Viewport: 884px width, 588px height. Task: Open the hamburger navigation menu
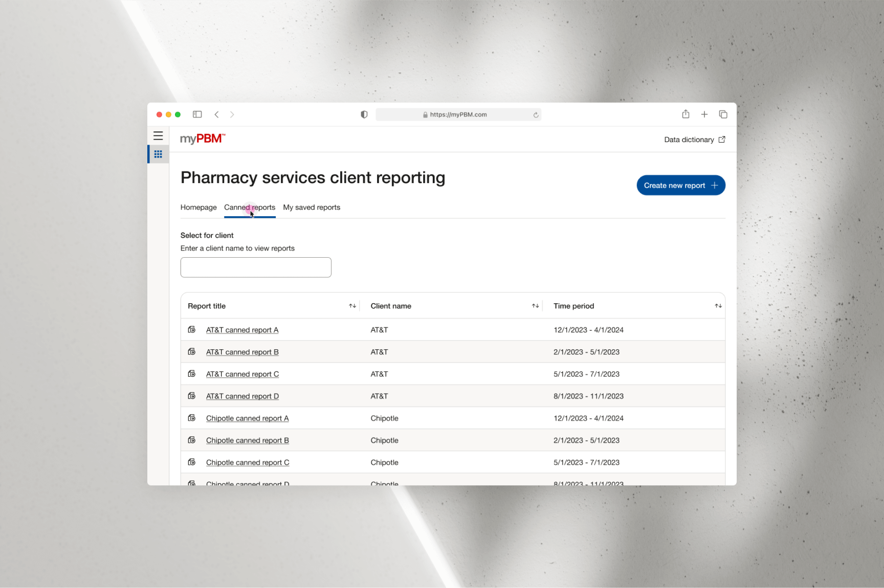pyautogui.click(x=158, y=136)
